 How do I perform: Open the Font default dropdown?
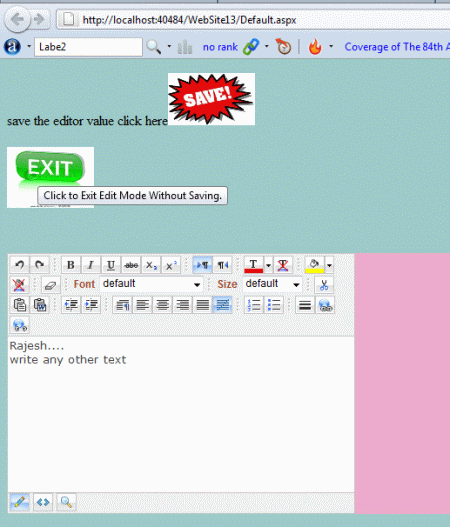click(152, 284)
